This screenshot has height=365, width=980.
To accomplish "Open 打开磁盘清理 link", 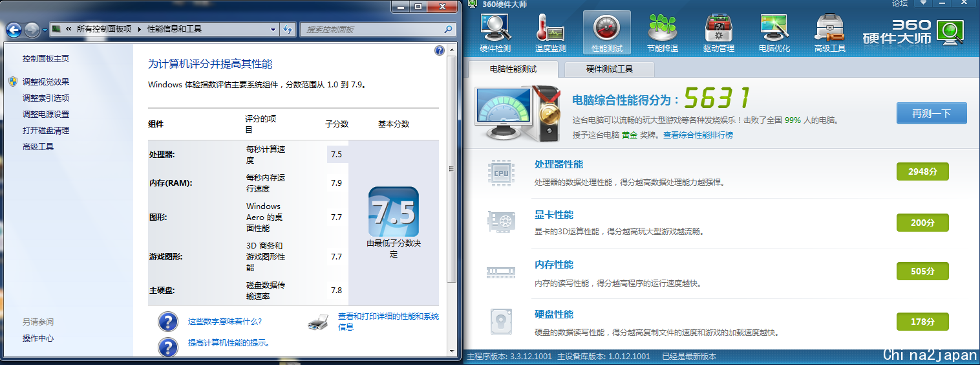I will (46, 131).
